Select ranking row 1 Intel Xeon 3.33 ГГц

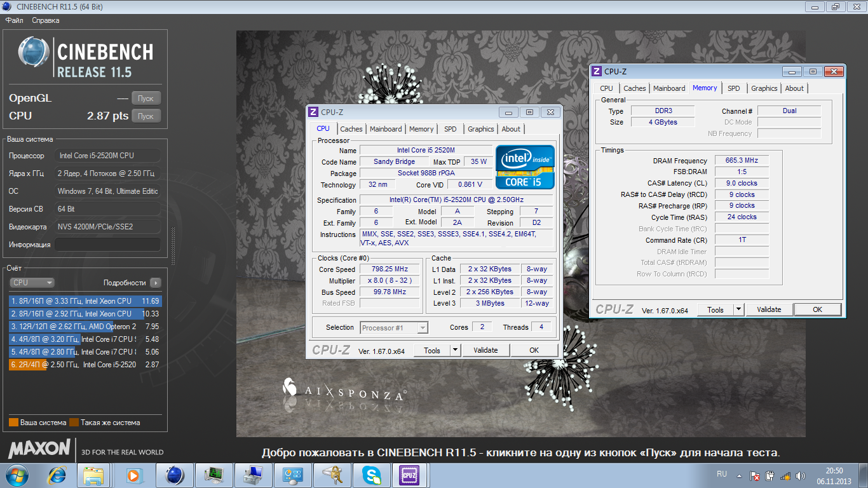(x=85, y=301)
